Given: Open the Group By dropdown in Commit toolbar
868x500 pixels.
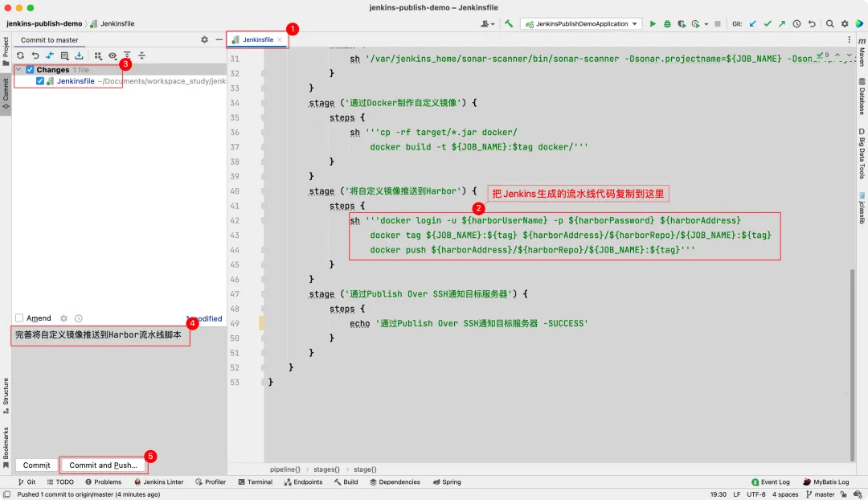Looking at the screenshot, I should tap(98, 55).
